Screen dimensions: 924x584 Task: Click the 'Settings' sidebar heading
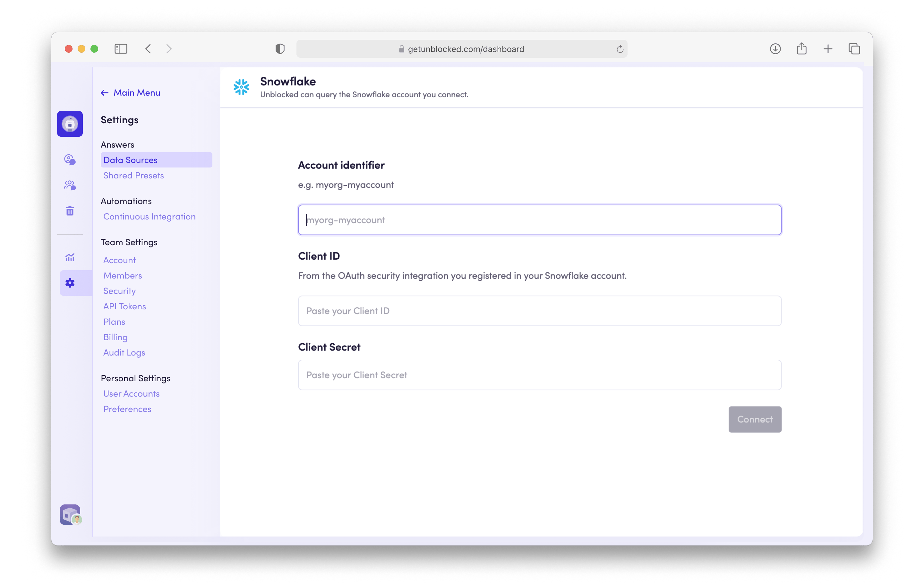coord(119,120)
